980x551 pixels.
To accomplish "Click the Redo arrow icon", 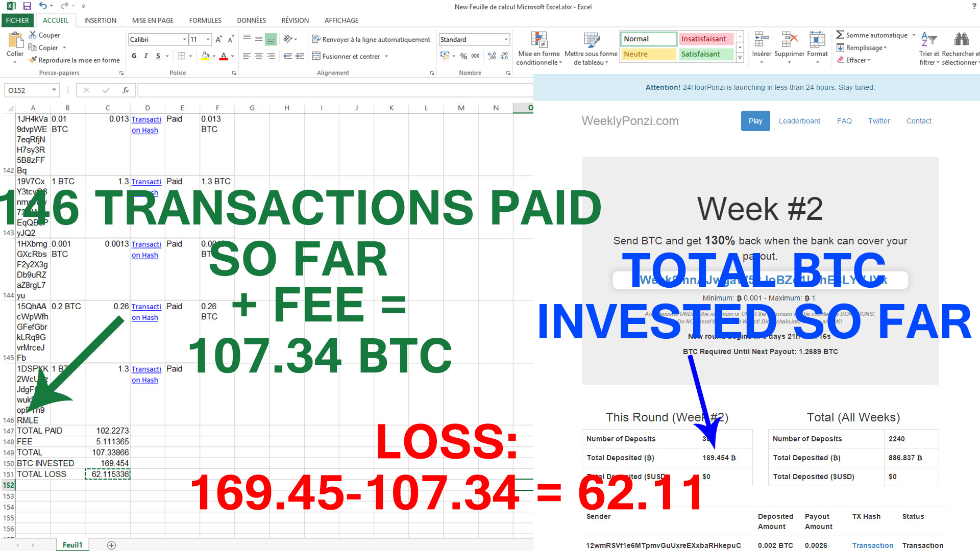I will point(64,6).
